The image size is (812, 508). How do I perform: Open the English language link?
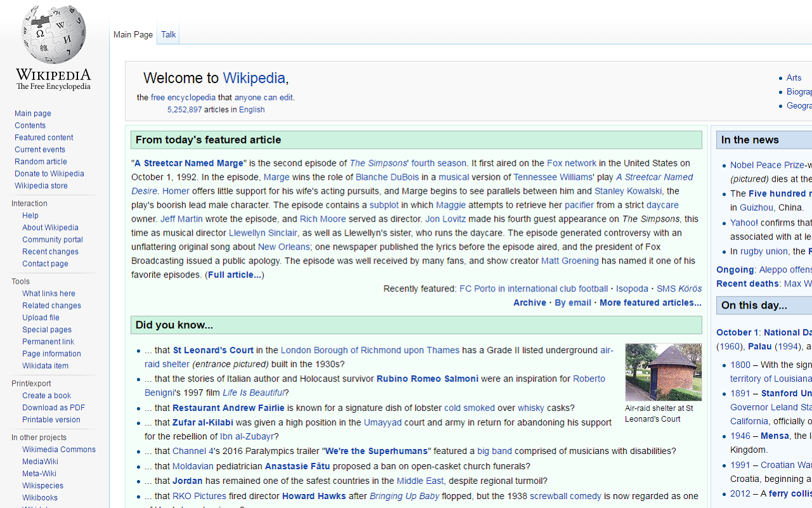(252, 110)
